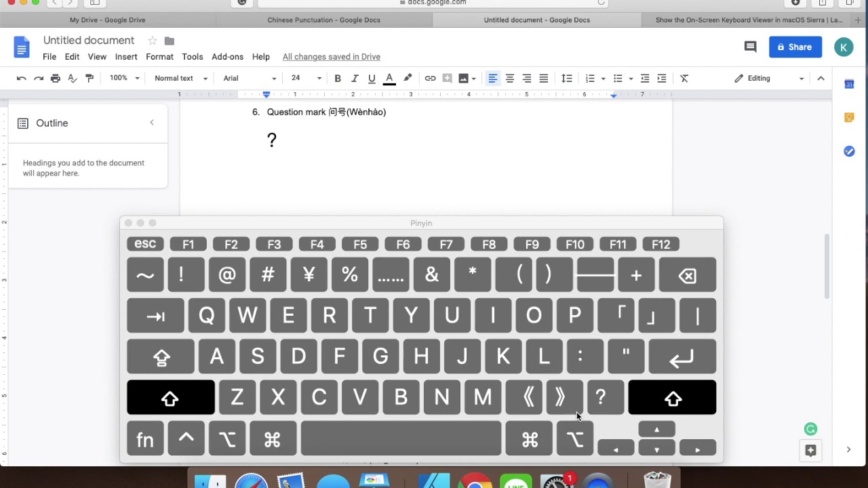The image size is (868, 488).
Task: Collapse the Outline panel arrow
Action: (x=152, y=123)
